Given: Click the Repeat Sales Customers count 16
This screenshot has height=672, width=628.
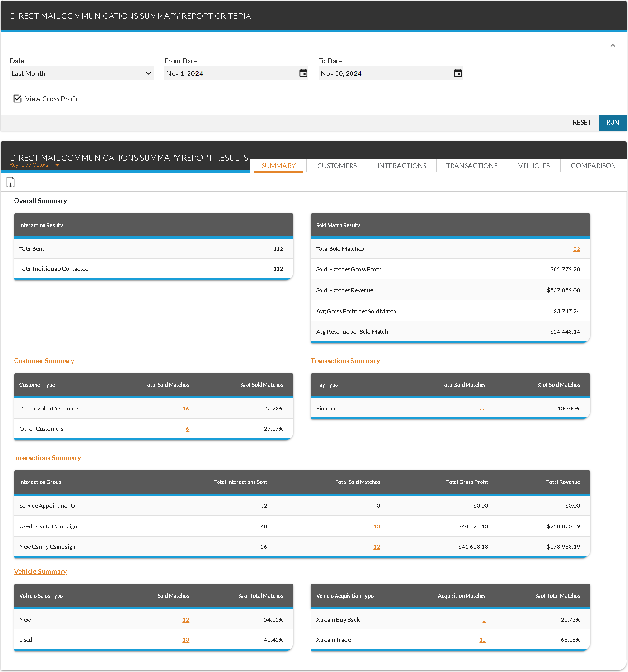Looking at the screenshot, I should (186, 409).
